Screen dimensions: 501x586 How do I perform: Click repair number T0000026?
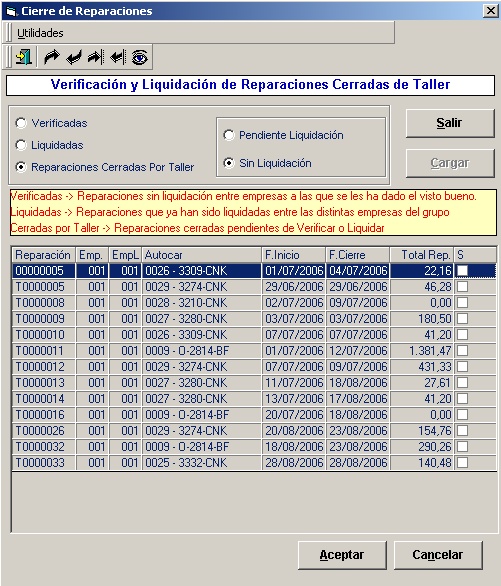(40, 431)
